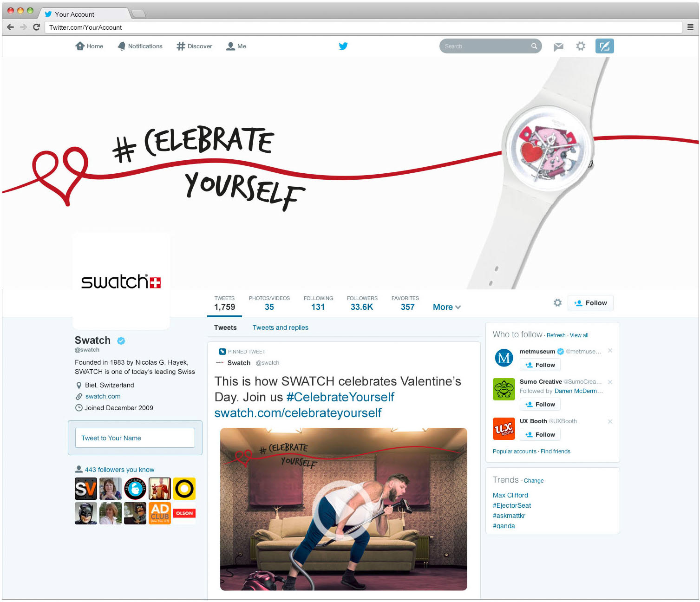Click the Twitter bird logo in navbar

click(343, 46)
